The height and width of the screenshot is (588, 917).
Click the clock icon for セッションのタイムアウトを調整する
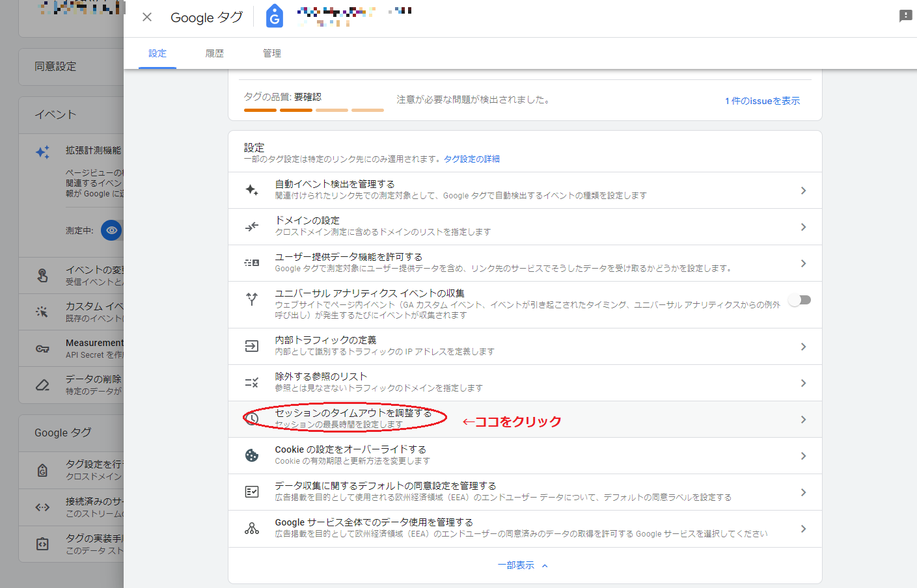(253, 420)
